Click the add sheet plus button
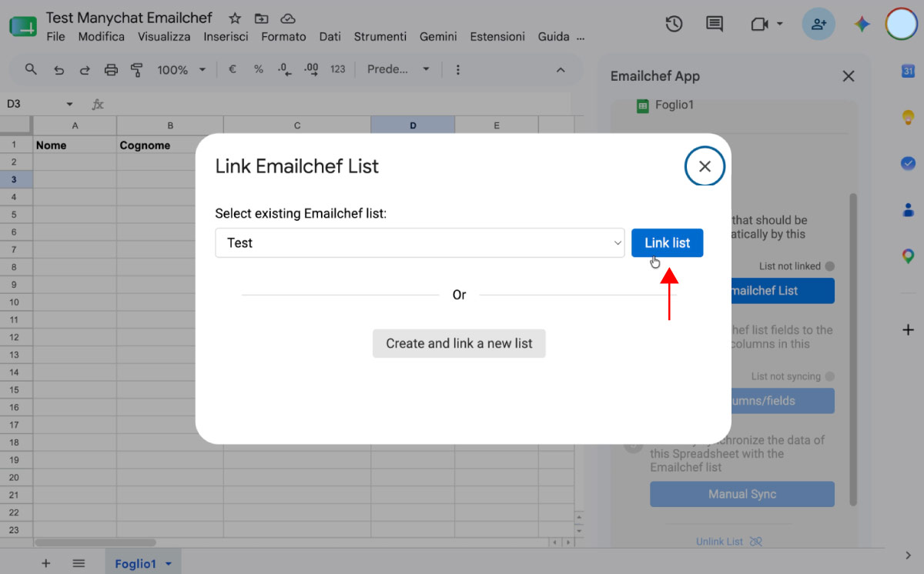The width and height of the screenshot is (924, 574). tap(46, 563)
